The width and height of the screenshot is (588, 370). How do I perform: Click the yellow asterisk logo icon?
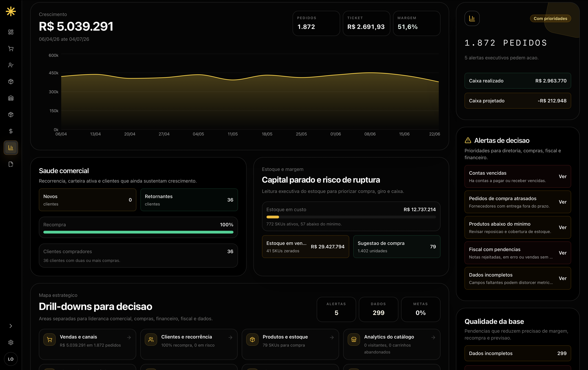11,11
